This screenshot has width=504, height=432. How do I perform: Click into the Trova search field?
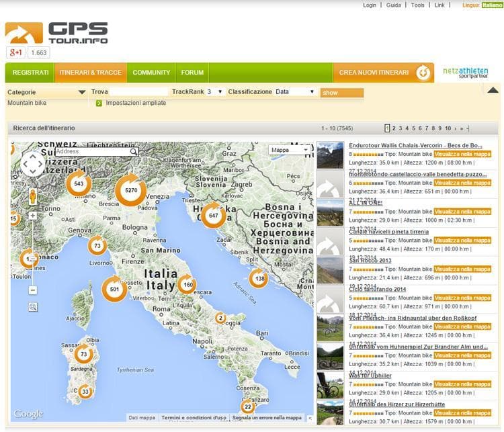(138, 92)
